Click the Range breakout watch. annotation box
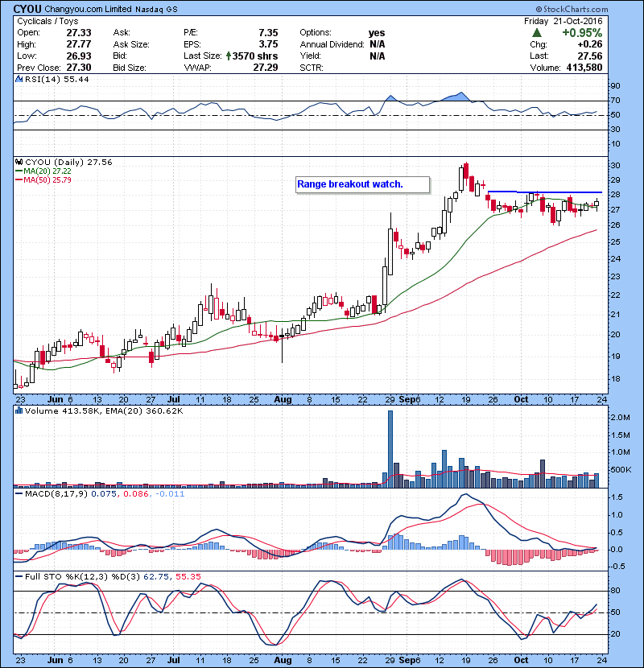Viewport: 644px width, 668px height. (363, 184)
